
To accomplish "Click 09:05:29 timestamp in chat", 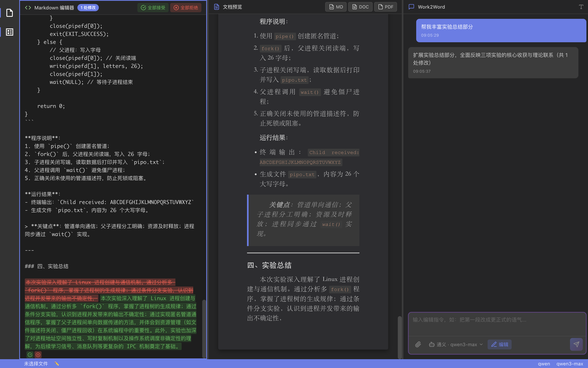I will (x=430, y=35).
